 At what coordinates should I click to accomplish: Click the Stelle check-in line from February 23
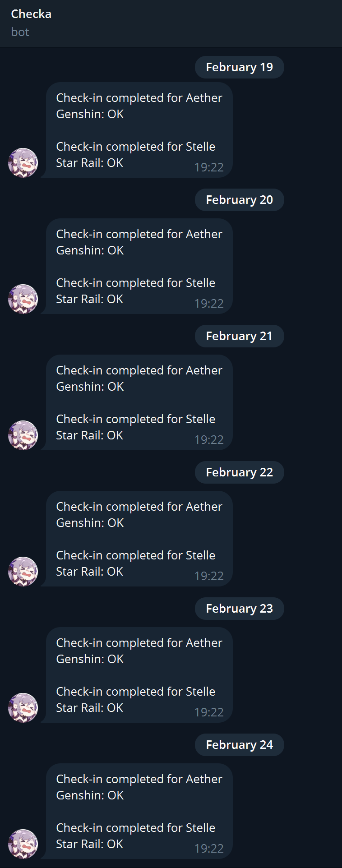pos(135,692)
